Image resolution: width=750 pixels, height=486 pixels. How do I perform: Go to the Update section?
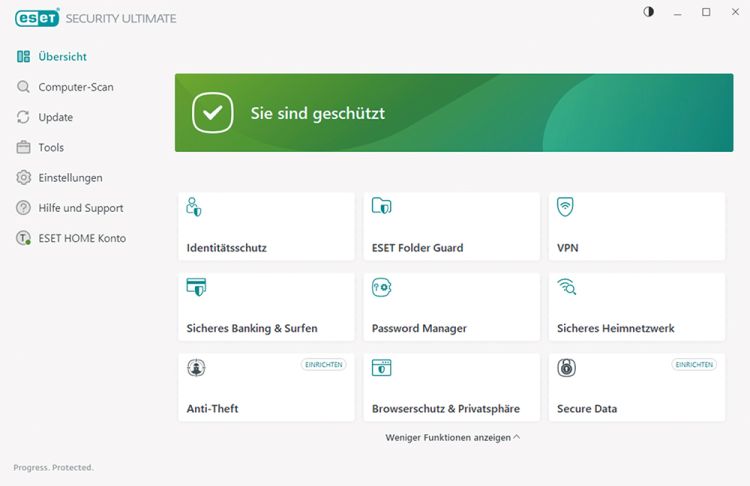coord(55,117)
